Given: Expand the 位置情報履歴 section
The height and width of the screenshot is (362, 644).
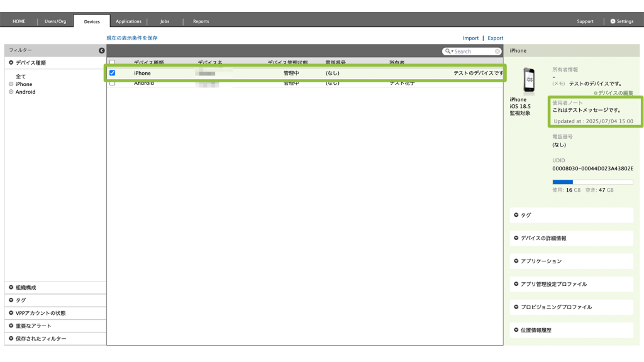Looking at the screenshot, I should [x=571, y=330].
